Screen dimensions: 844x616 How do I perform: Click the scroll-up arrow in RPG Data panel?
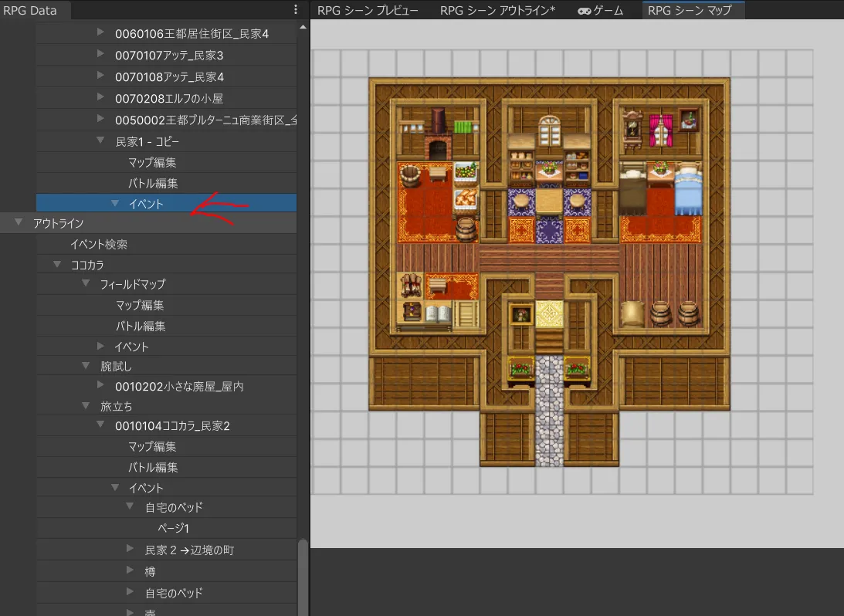click(x=303, y=27)
